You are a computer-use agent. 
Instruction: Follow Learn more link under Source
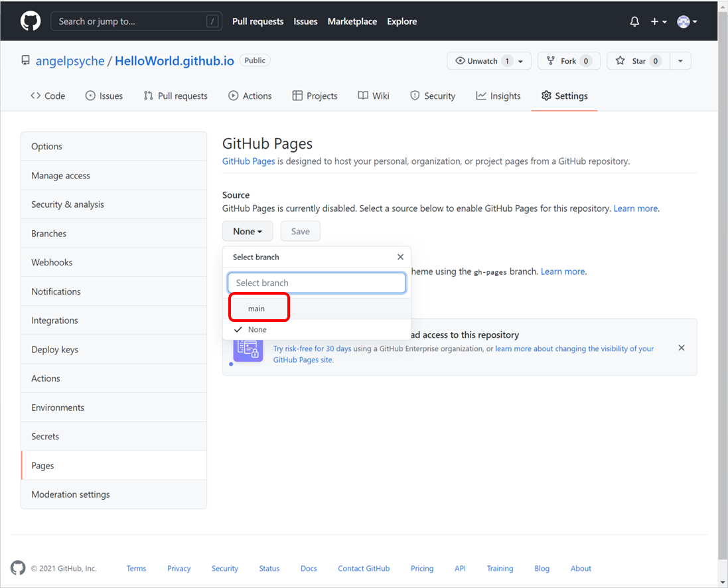point(636,208)
